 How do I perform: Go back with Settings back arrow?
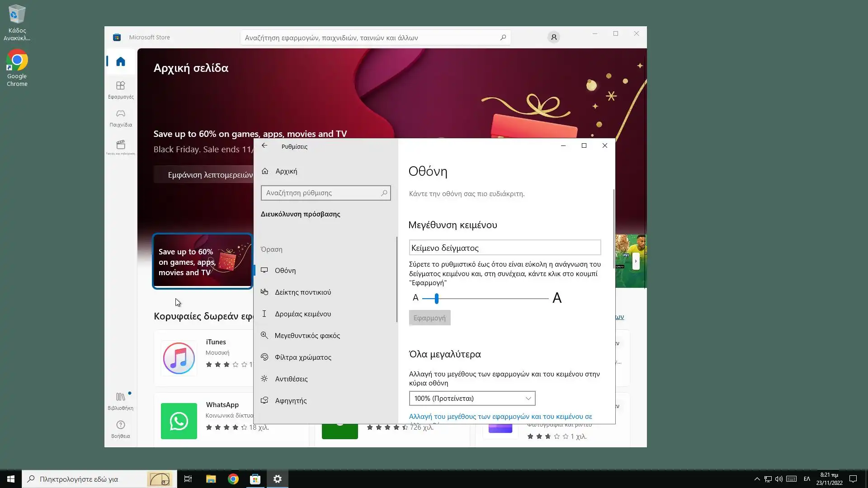click(264, 146)
